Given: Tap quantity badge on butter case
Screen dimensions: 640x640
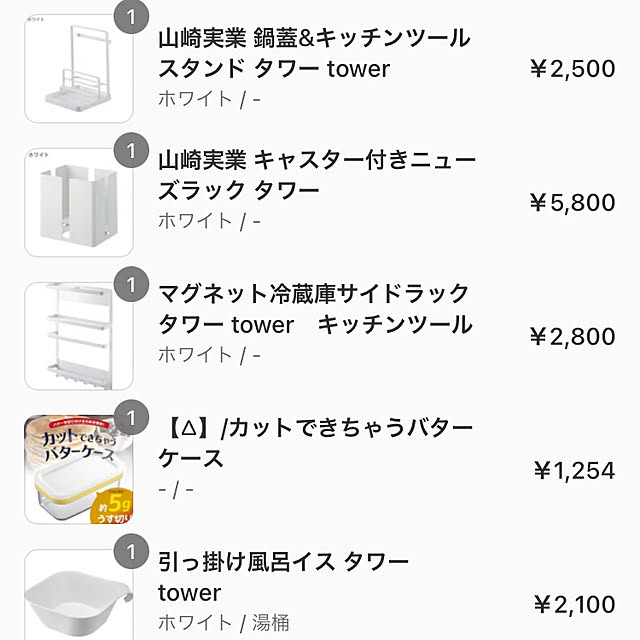Looking at the screenshot, I should click(131, 418).
